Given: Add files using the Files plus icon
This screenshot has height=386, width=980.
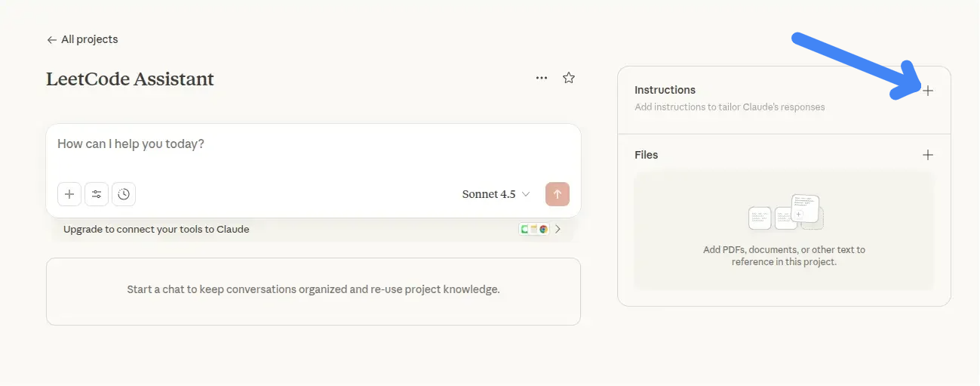Looking at the screenshot, I should point(928,155).
